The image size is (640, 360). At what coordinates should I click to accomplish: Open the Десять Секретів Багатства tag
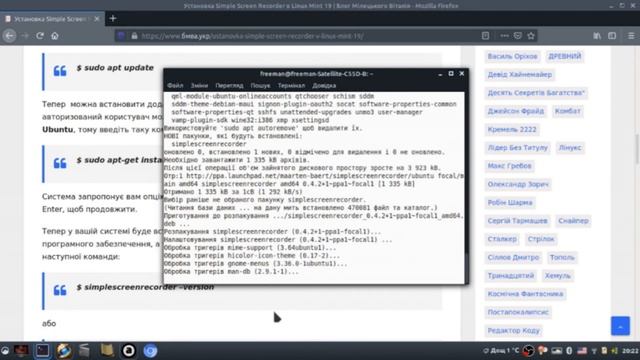tap(536, 93)
